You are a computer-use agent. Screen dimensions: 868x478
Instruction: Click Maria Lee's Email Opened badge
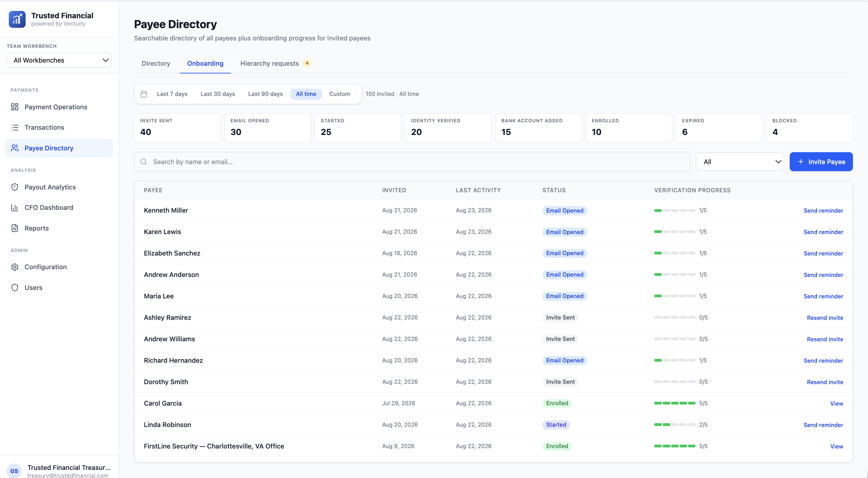click(x=565, y=296)
